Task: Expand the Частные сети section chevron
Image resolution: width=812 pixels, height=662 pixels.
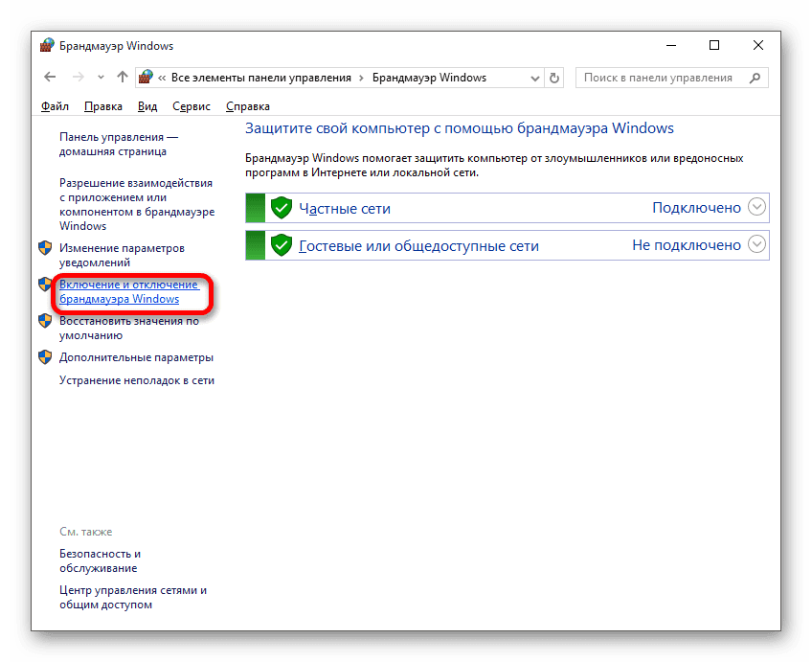Action: pos(756,207)
